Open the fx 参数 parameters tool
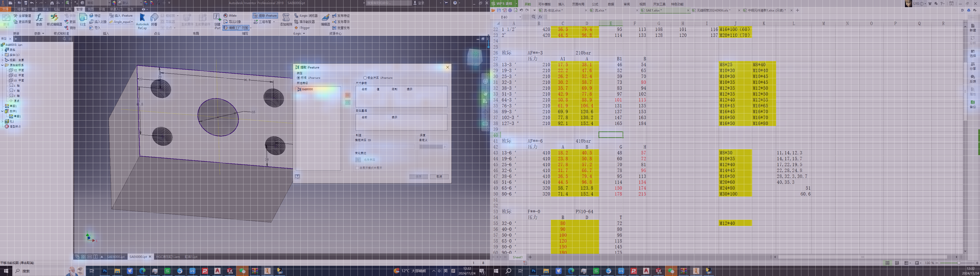This screenshot has width=980, height=276. coord(39,20)
